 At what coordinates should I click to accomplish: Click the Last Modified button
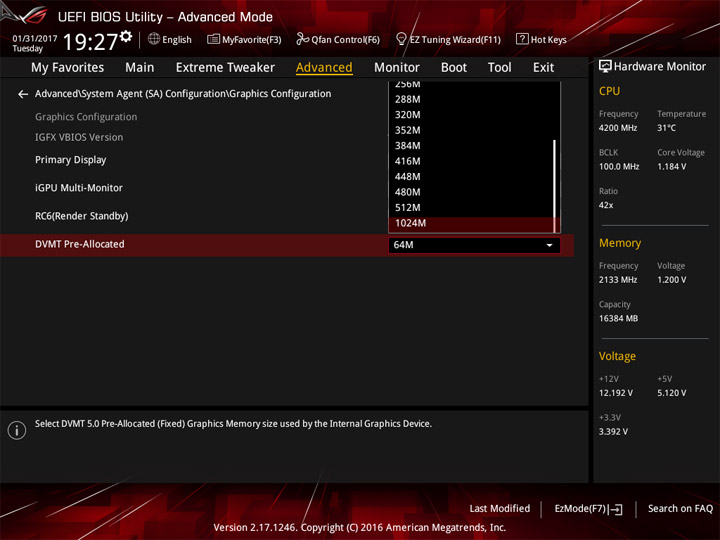point(500,509)
